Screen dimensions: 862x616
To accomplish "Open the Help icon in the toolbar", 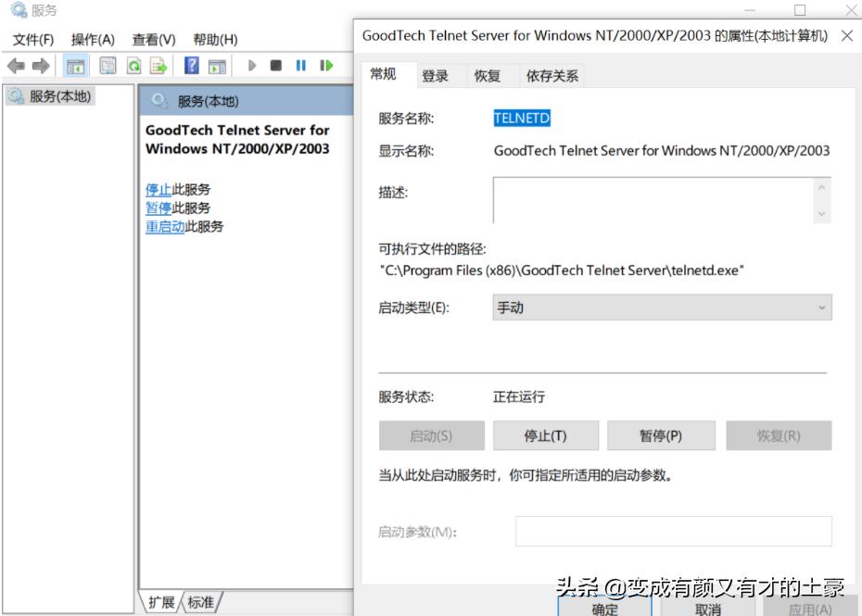I will click(192, 65).
